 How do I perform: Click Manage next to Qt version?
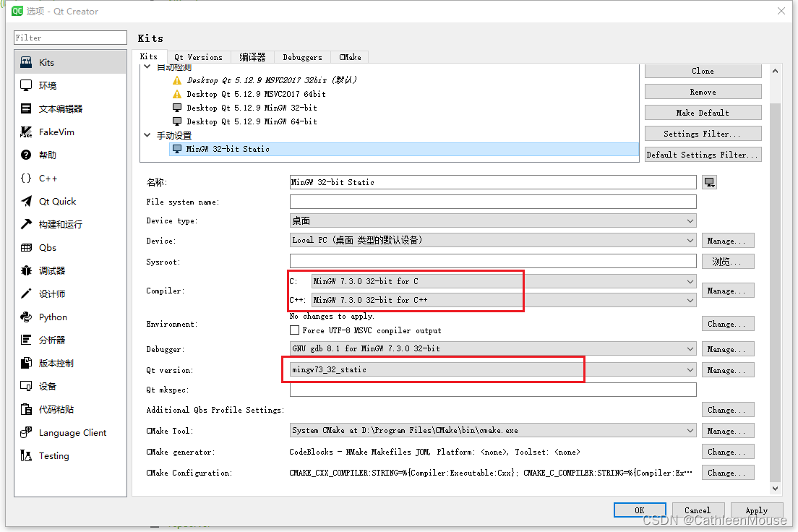coord(728,370)
